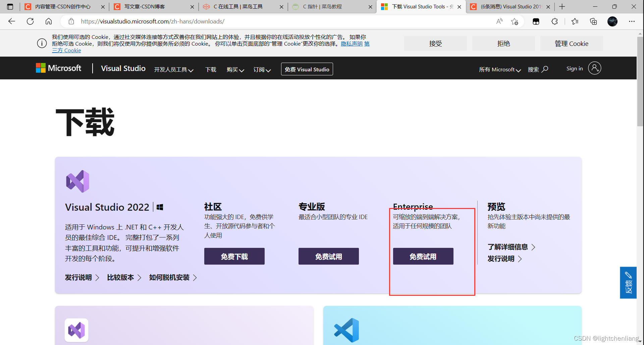Screen dimensions: 644x345
Task: Click the scrollbar down arrow
Action: pos(640,341)
